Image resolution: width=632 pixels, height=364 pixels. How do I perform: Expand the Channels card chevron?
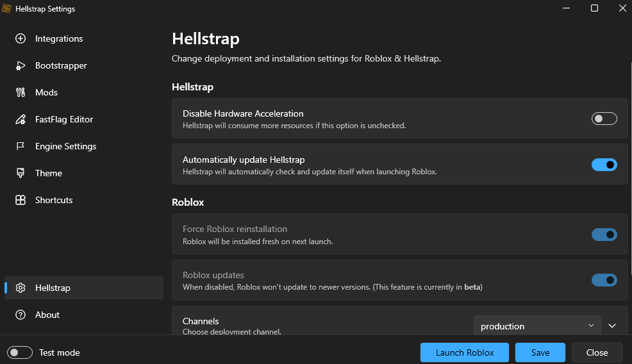(x=612, y=326)
